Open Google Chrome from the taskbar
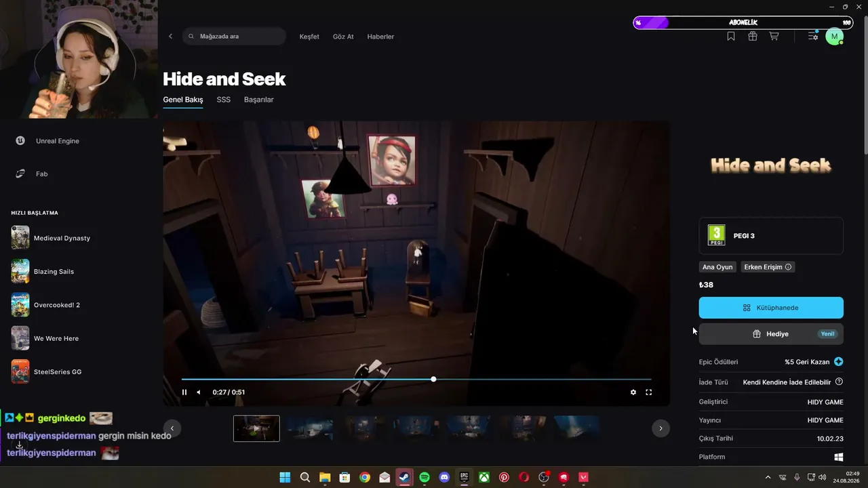Image resolution: width=868 pixels, height=488 pixels. (x=365, y=477)
